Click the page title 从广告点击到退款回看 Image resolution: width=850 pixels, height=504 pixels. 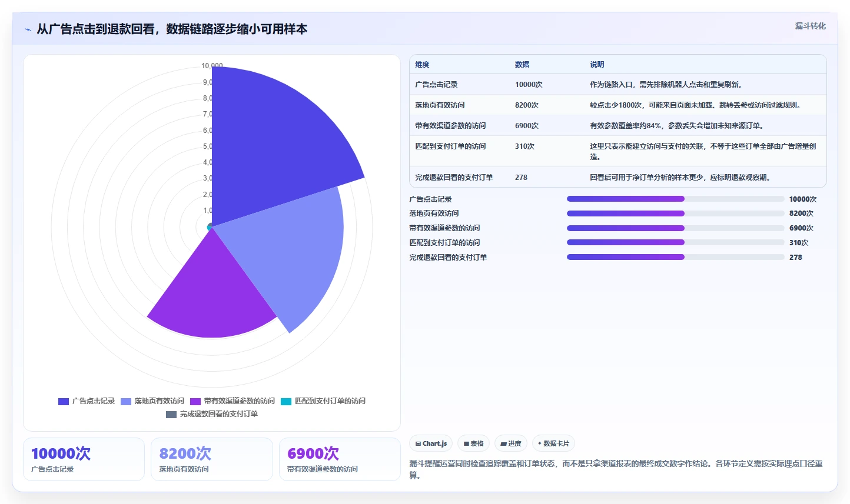tap(172, 29)
